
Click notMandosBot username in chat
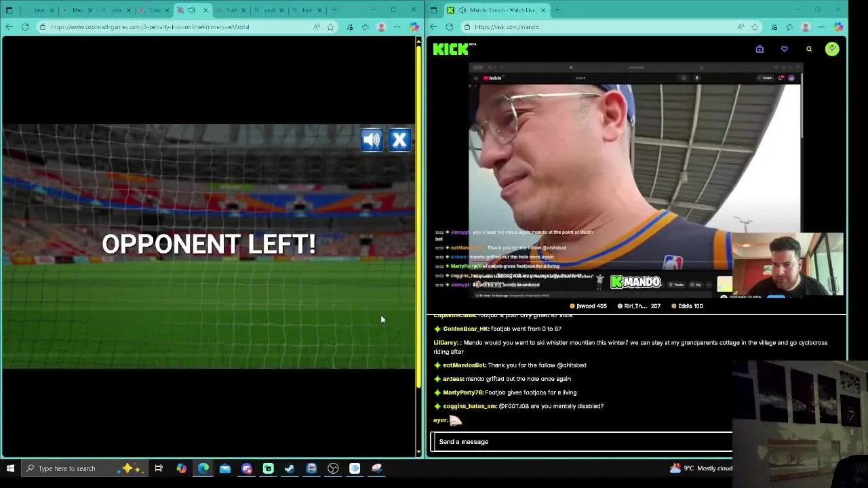pyautogui.click(x=464, y=365)
